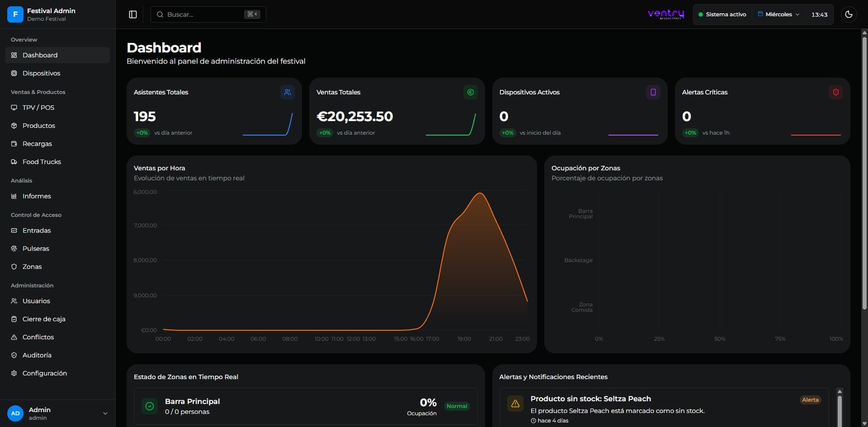Screen dimensions: 868x427
Task: Click the 195 attendees value
Action: tap(145, 117)
